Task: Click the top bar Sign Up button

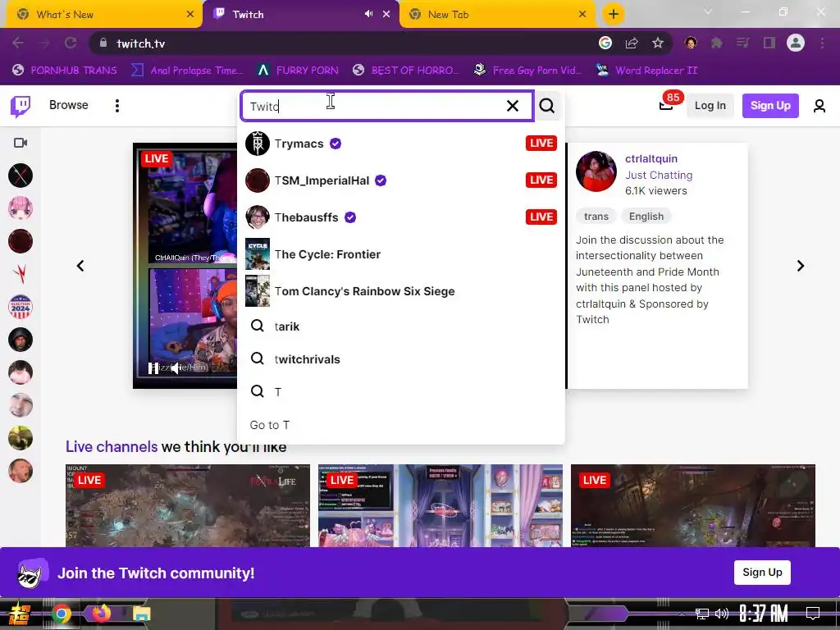Action: click(770, 106)
